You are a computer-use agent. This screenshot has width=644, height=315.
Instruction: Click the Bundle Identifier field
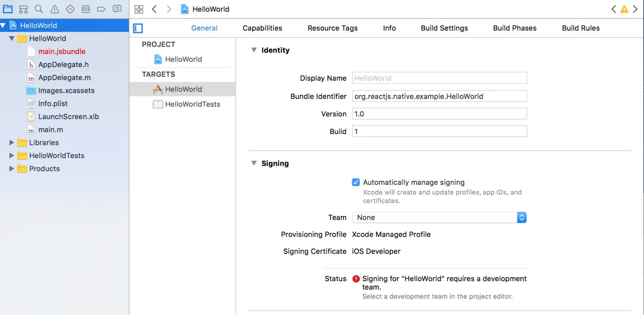440,96
